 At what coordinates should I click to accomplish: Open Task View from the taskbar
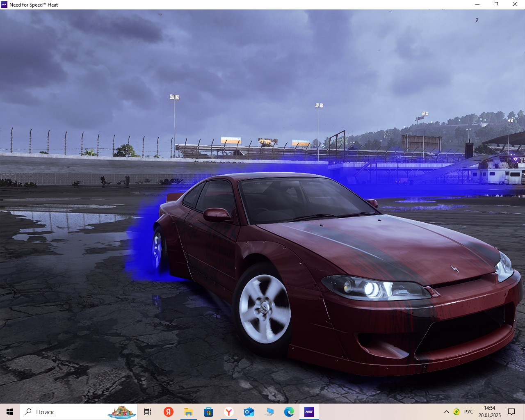pyautogui.click(x=148, y=412)
